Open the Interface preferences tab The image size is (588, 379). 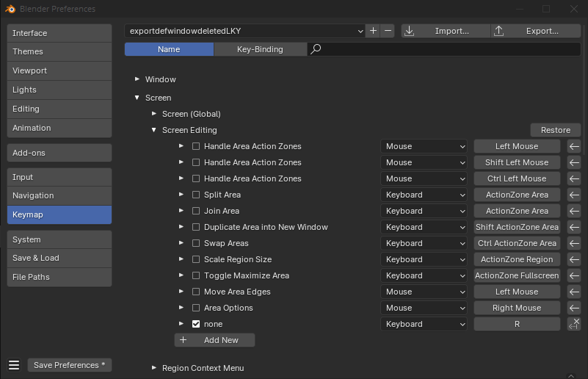[x=59, y=33]
